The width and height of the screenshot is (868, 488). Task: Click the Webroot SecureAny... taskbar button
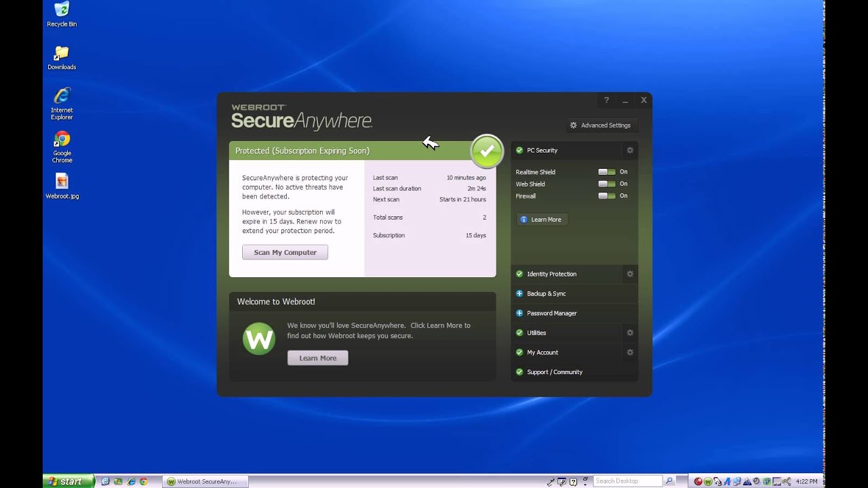205,482
